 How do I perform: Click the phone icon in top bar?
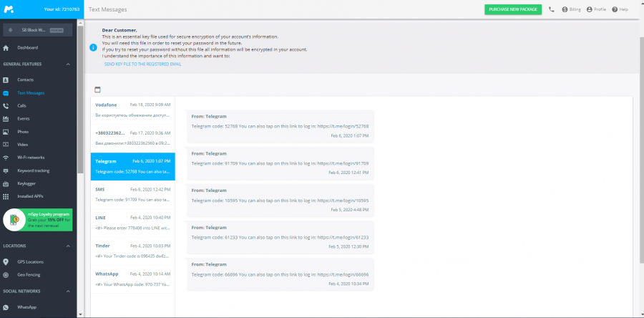click(x=551, y=9)
